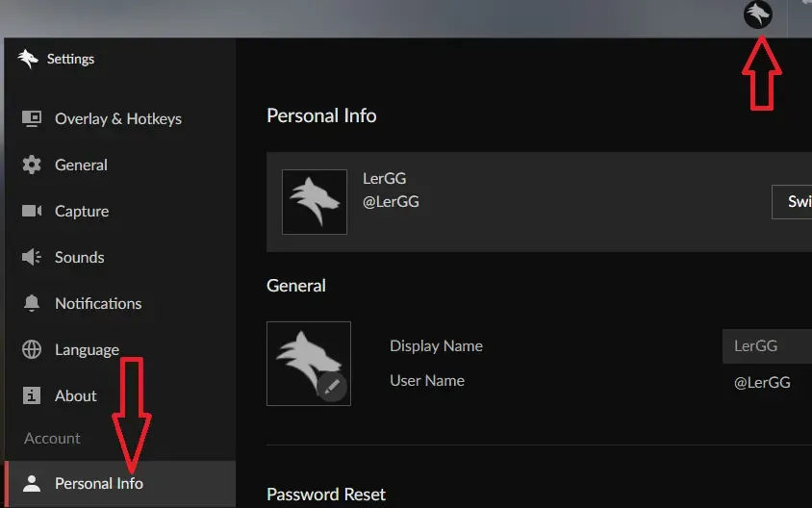The height and width of the screenshot is (508, 812).
Task: Edit avatar using the pencil icon
Action: 332,387
